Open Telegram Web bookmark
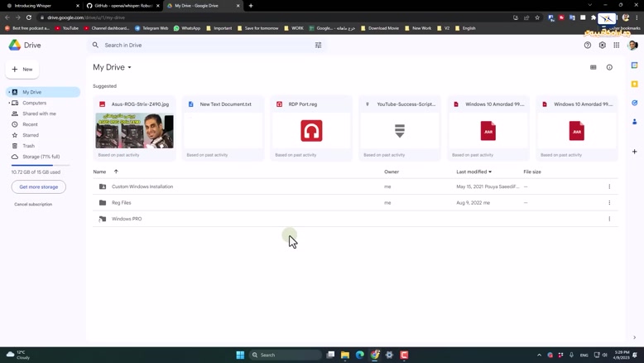 click(x=151, y=28)
